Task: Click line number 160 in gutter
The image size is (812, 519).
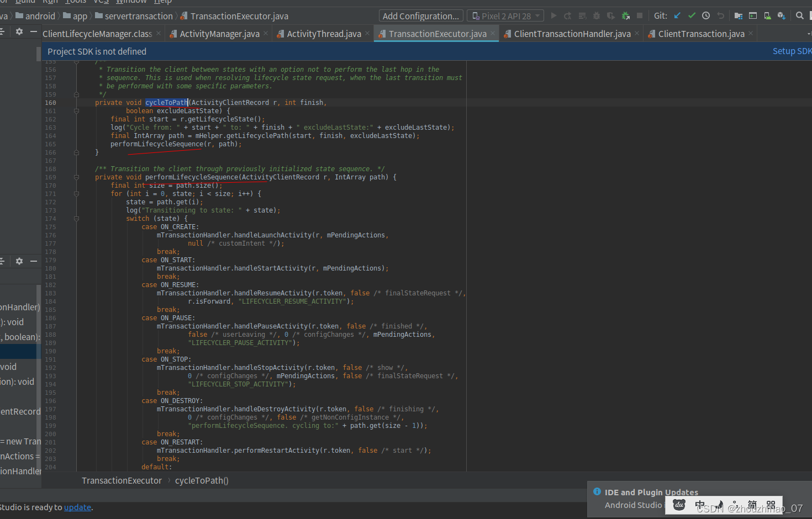Action: pos(50,103)
